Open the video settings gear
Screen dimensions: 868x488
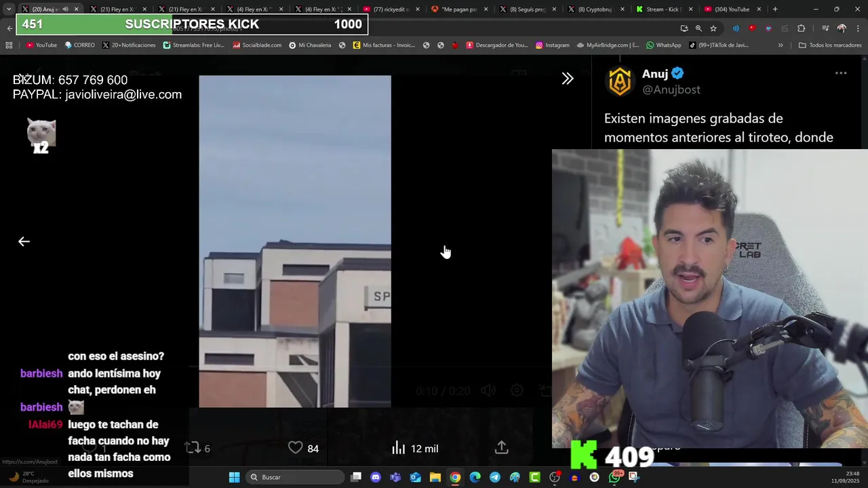(517, 390)
